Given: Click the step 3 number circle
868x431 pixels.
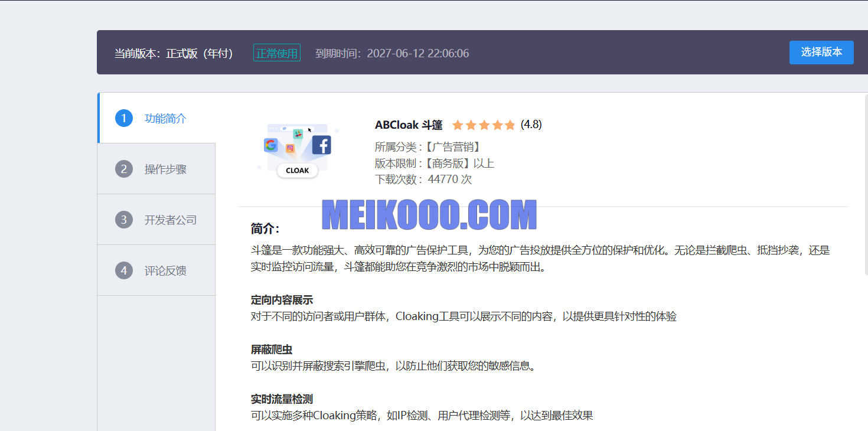Looking at the screenshot, I should [x=124, y=220].
